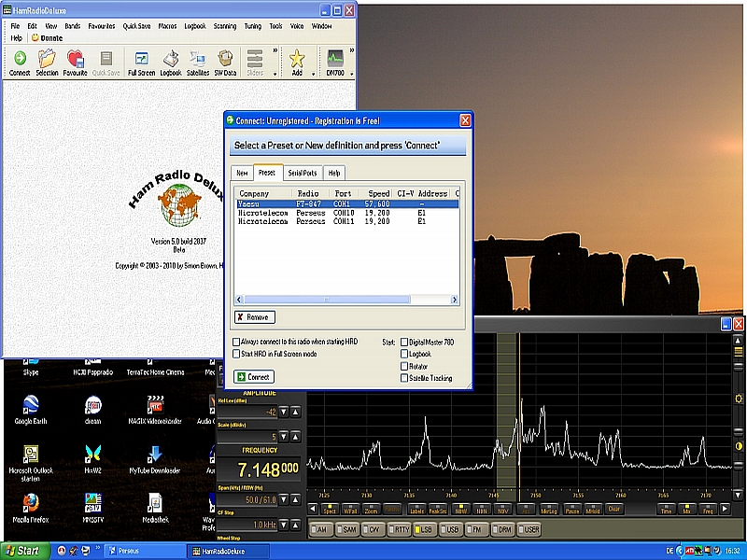Select LSB demodulation mode in Perseus

(x=424, y=529)
